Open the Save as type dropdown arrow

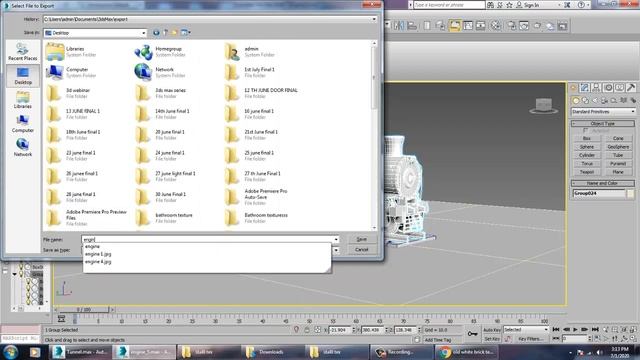(336, 250)
